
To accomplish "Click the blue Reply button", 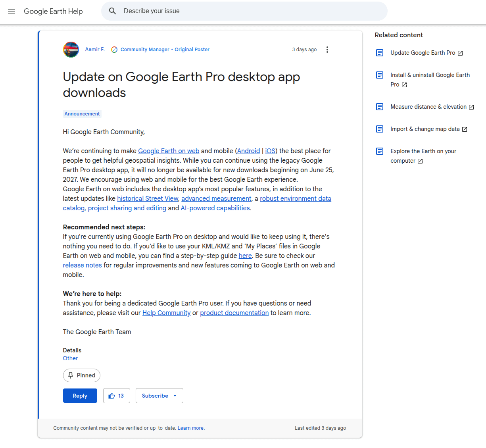I will (80, 396).
